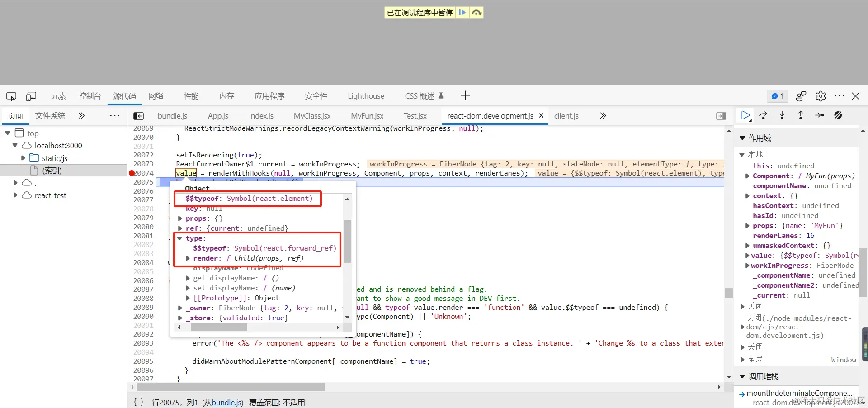Viewport: 868px width, 408px height.
Task: Click the value variable on line 20074
Action: (186, 173)
